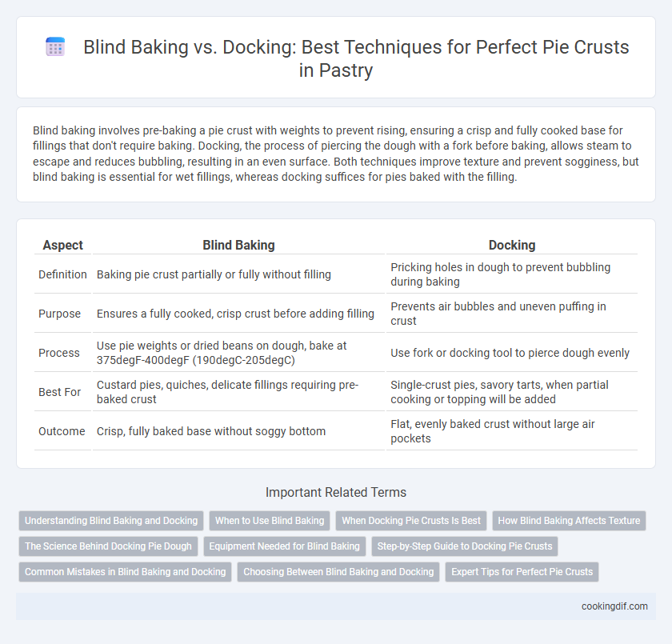
Task: Open Equipment Needed for Blind Baking tag
Action: 284,546
